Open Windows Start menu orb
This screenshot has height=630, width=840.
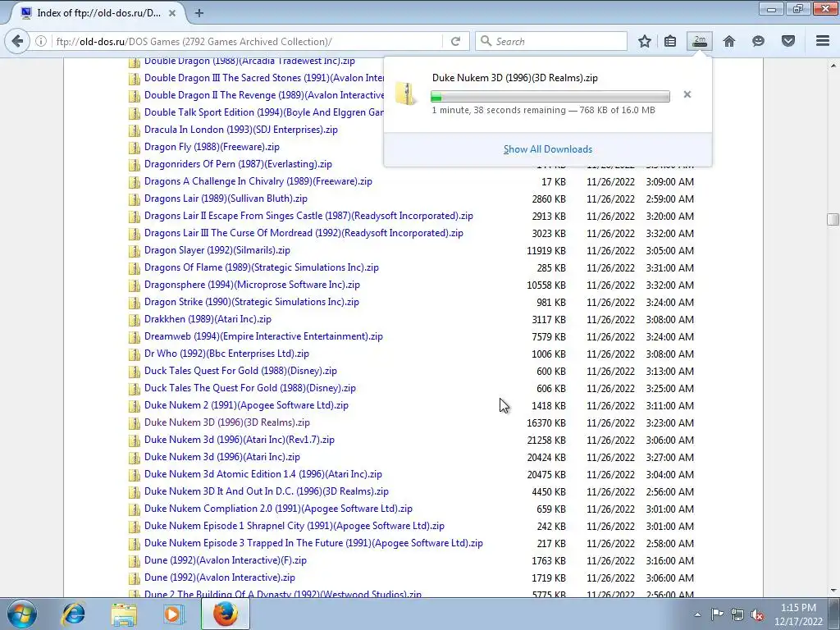[22, 614]
